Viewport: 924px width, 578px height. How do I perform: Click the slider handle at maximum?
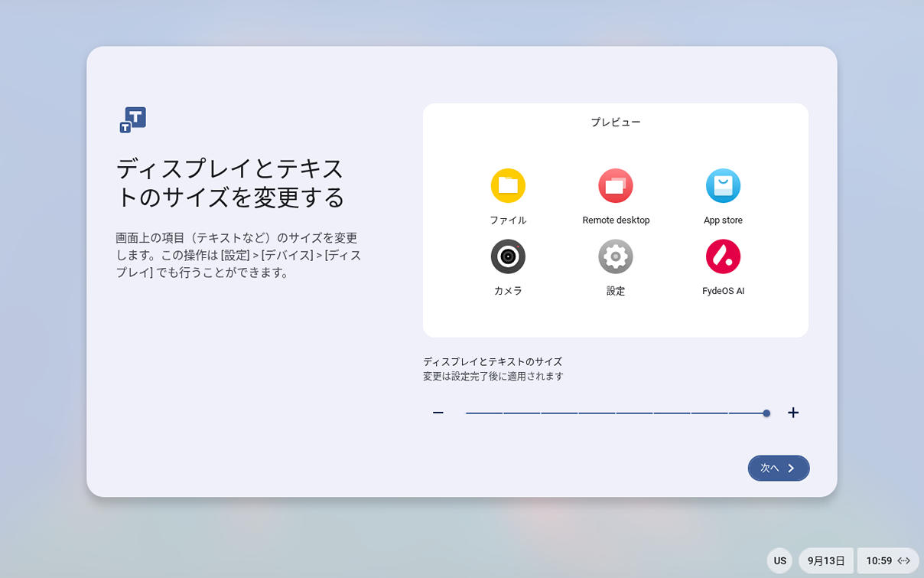tap(766, 413)
